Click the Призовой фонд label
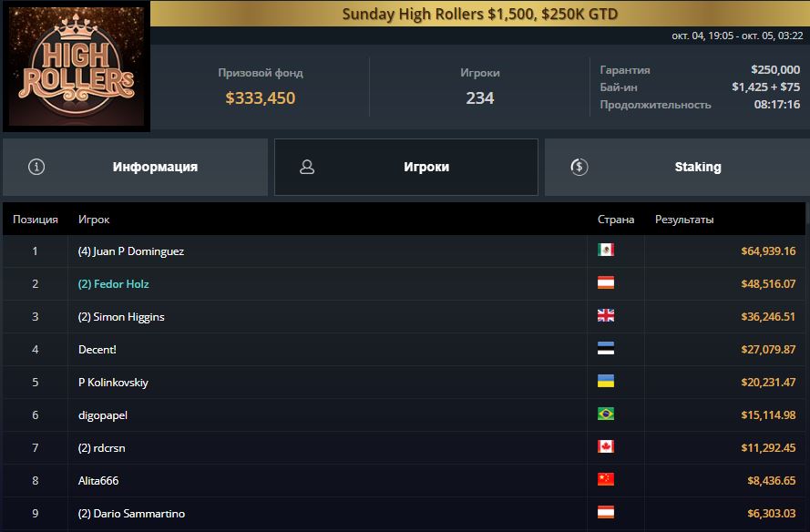 coord(261,73)
